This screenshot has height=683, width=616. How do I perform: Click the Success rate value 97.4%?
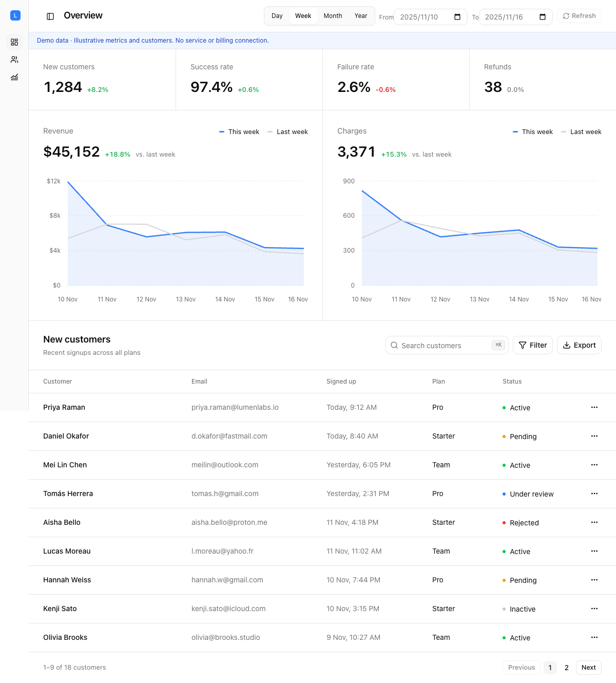(211, 87)
